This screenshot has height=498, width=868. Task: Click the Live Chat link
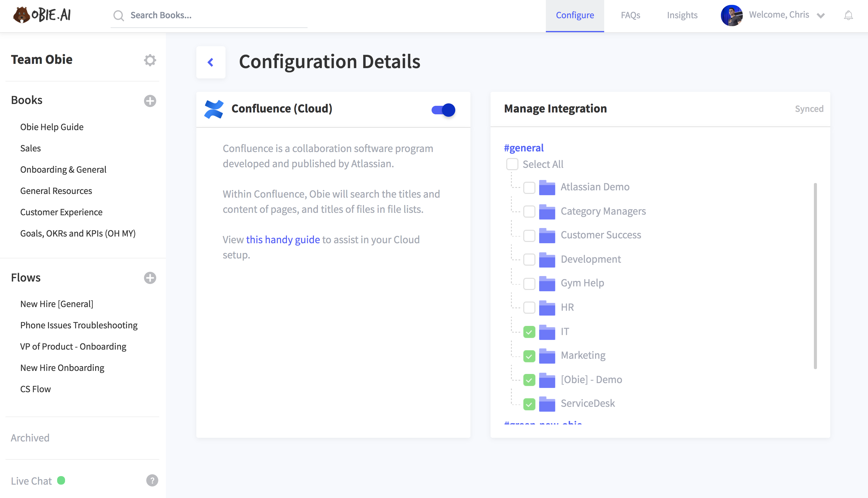point(31,481)
